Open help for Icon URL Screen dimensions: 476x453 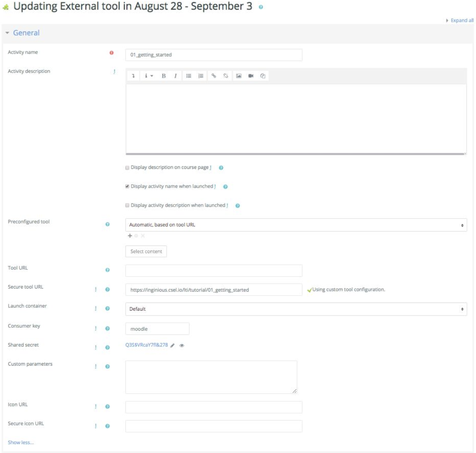coord(107,406)
